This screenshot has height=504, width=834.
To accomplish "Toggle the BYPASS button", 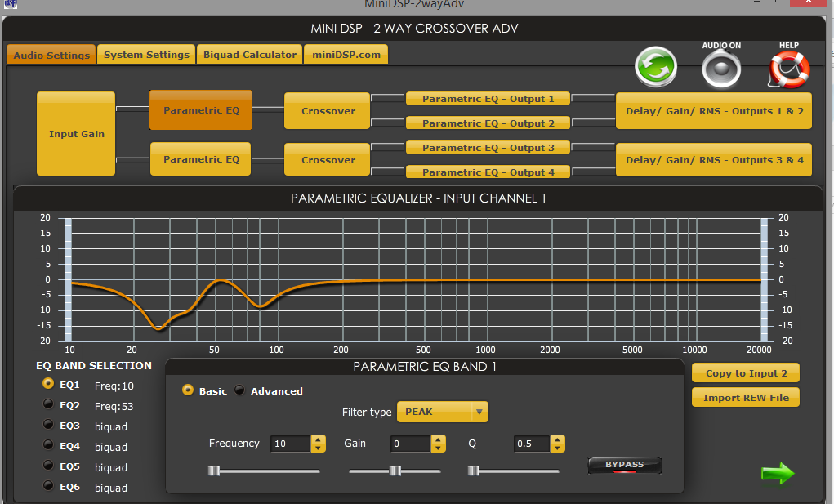I will [624, 465].
